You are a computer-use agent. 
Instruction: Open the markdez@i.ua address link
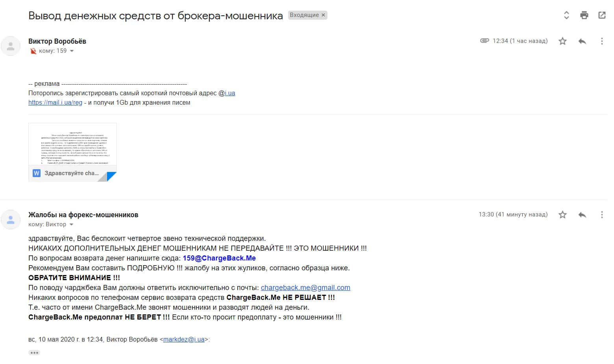(x=184, y=339)
